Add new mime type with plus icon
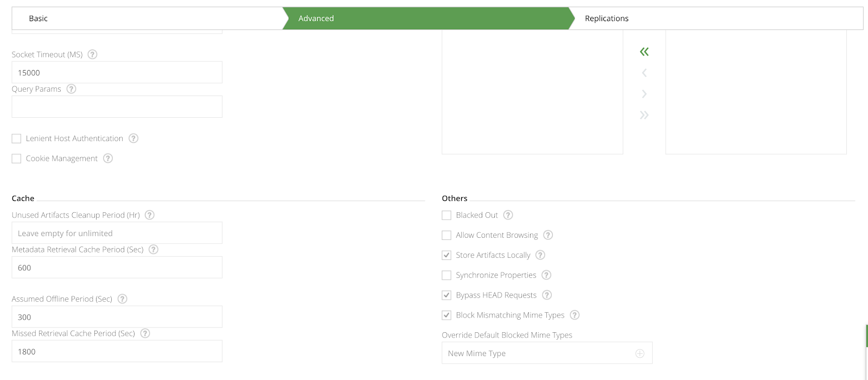This screenshot has height=380, width=868. (x=640, y=353)
